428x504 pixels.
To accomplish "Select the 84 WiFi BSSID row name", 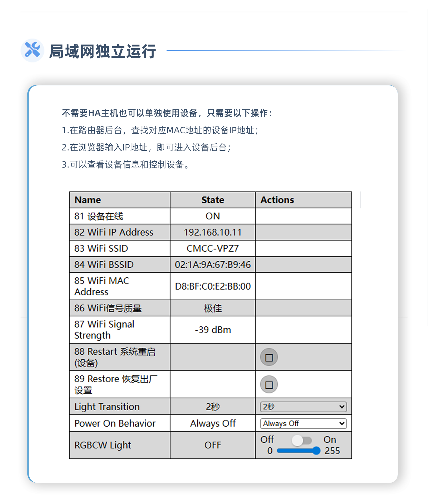I will [x=104, y=264].
